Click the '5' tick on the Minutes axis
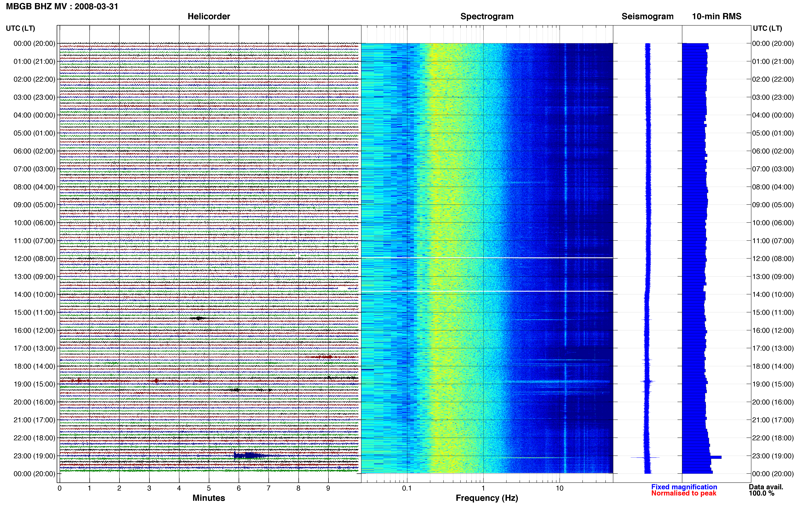 click(x=209, y=488)
